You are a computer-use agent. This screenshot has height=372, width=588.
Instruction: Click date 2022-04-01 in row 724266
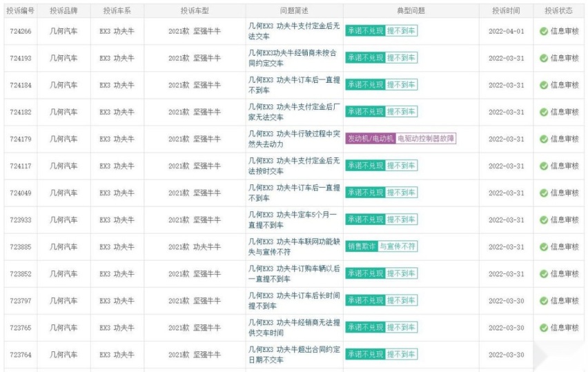[x=507, y=32]
